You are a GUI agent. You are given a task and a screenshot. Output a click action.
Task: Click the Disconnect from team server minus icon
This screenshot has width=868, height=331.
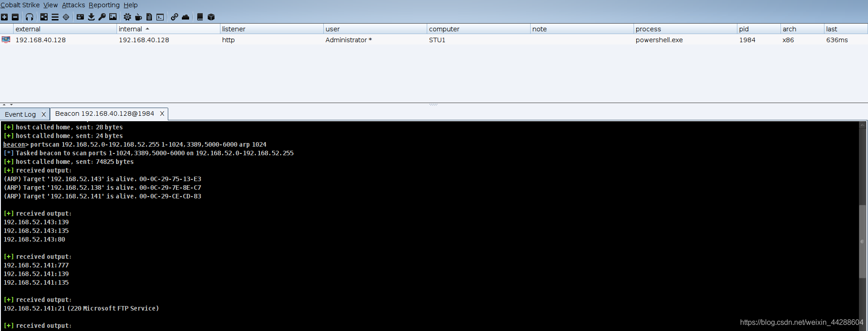[15, 17]
